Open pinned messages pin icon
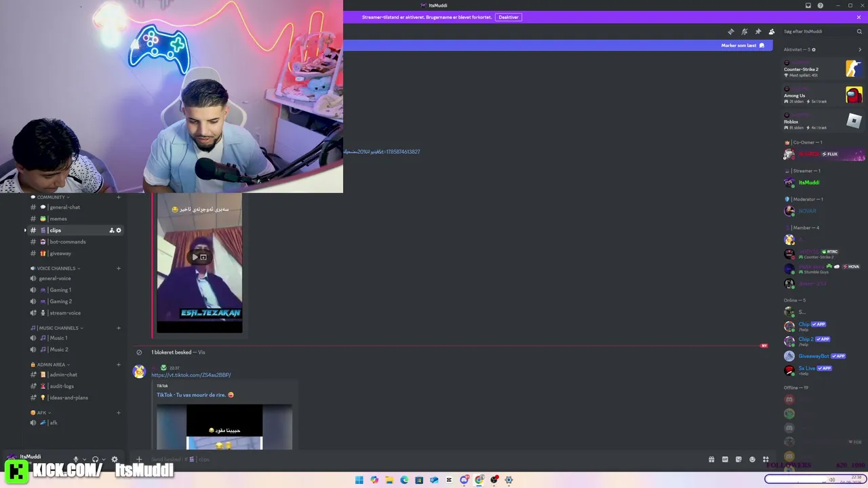Screen dimensions: 868x488 [758, 32]
